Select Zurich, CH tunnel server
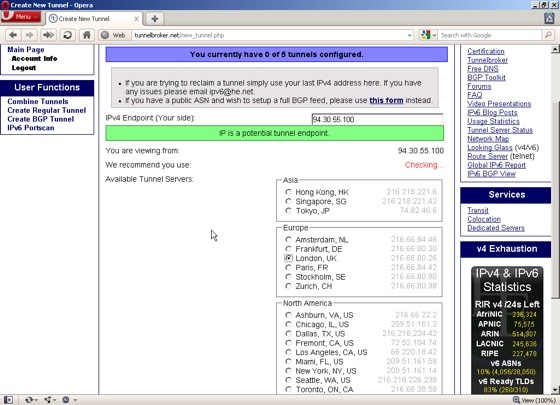This screenshot has width=560, height=405. coord(288,286)
